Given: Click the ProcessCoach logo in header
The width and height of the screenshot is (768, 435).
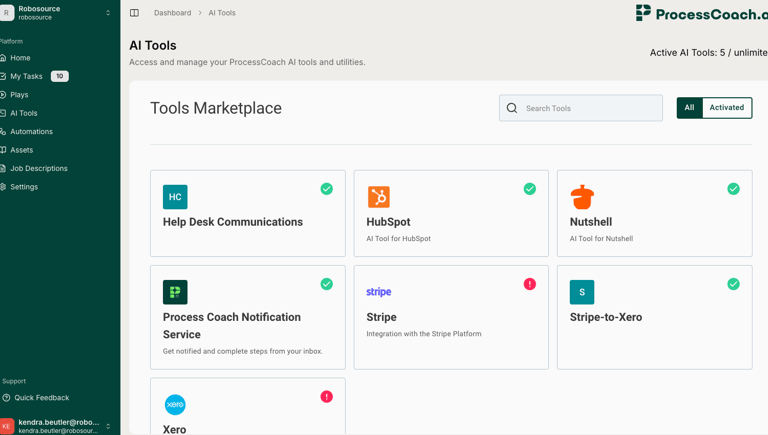Looking at the screenshot, I should click(x=700, y=13).
